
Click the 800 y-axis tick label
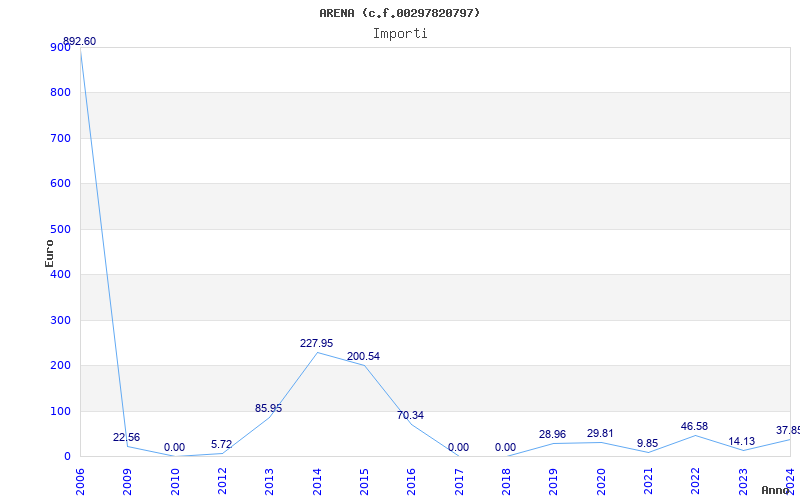pos(60,93)
